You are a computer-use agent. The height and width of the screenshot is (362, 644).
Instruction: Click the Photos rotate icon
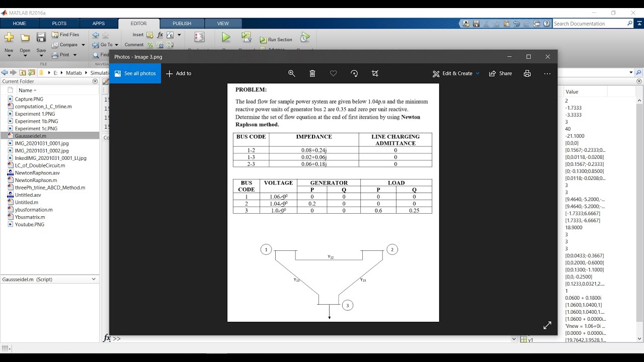tap(354, 73)
